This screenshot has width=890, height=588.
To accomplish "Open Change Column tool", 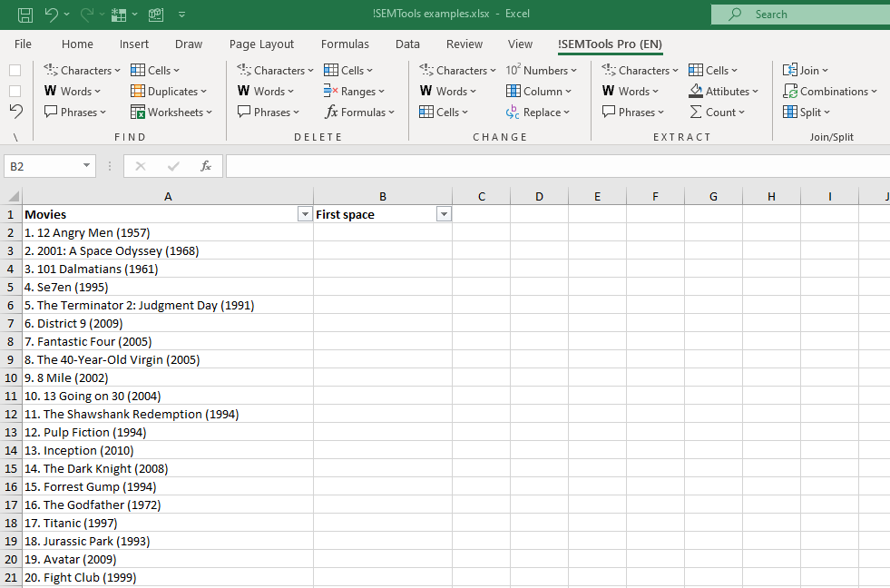I will click(x=539, y=92).
